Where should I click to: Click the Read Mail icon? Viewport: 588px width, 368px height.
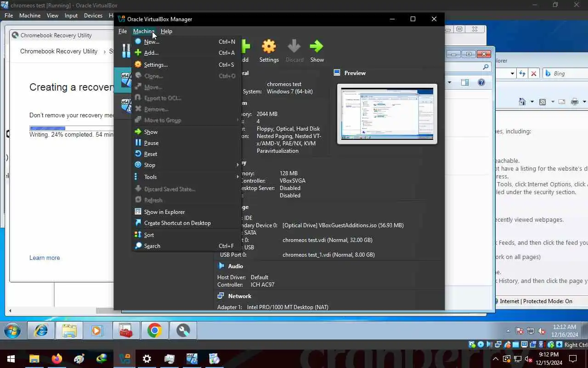pos(562,102)
